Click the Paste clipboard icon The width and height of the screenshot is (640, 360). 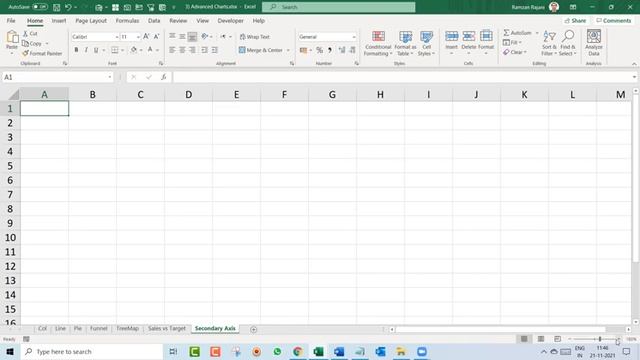pos(12,37)
